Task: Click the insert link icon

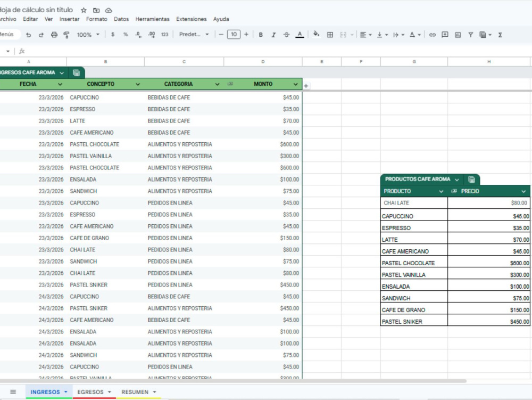Action: pos(432,35)
